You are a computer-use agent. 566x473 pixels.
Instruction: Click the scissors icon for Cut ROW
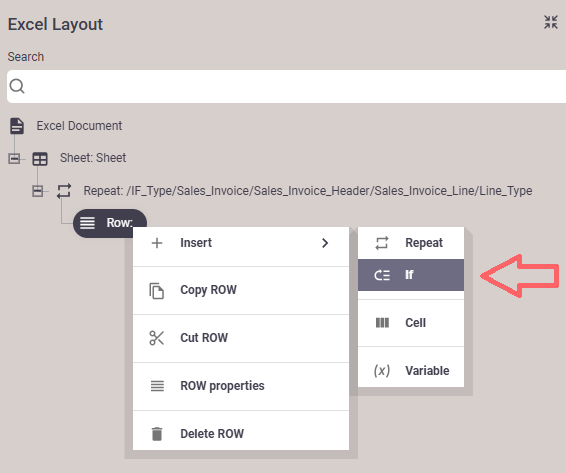157,338
